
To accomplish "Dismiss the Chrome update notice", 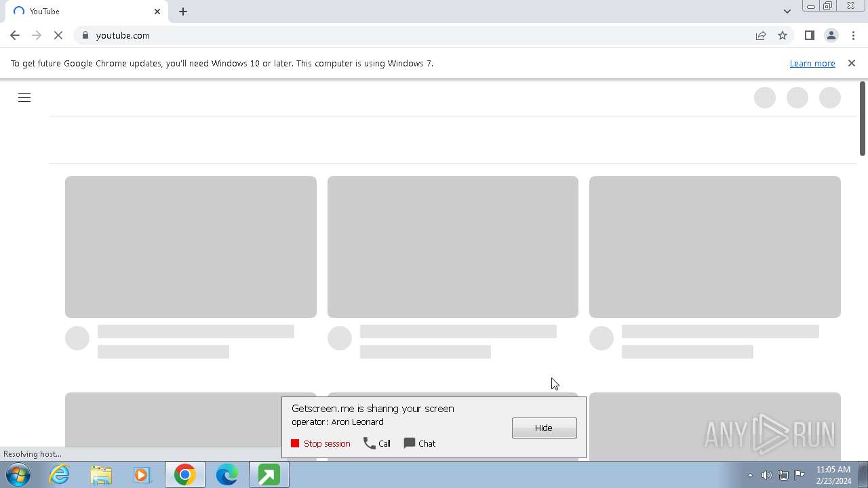I will [x=852, y=63].
